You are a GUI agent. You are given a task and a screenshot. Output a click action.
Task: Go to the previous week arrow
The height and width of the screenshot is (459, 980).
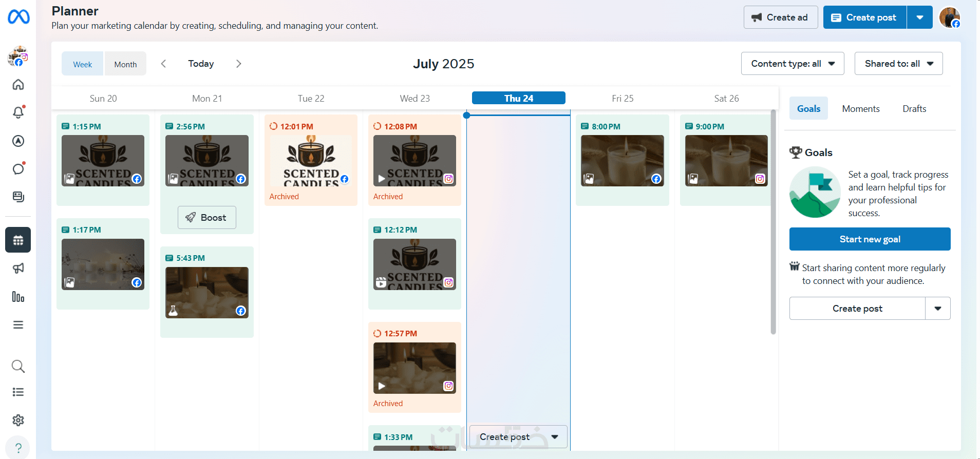(x=163, y=64)
